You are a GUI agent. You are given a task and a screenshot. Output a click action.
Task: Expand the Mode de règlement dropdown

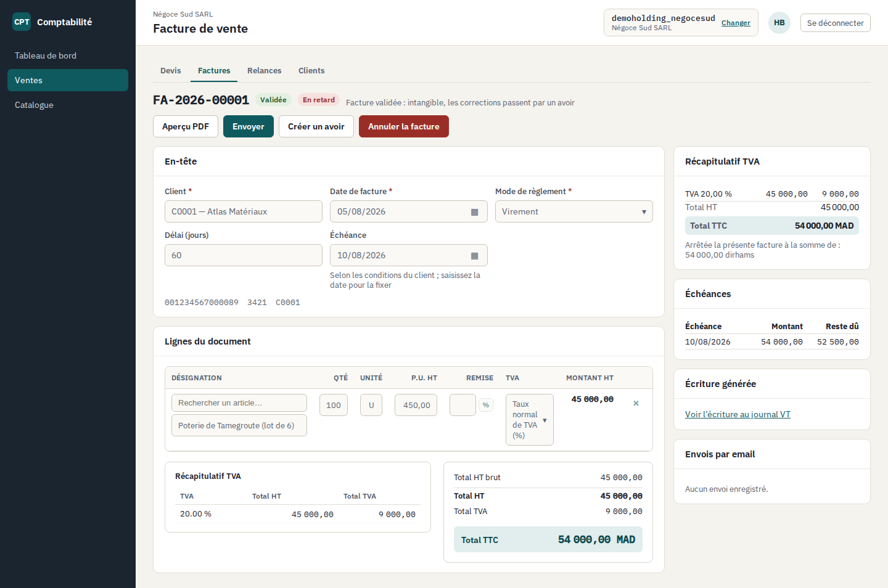click(x=573, y=211)
